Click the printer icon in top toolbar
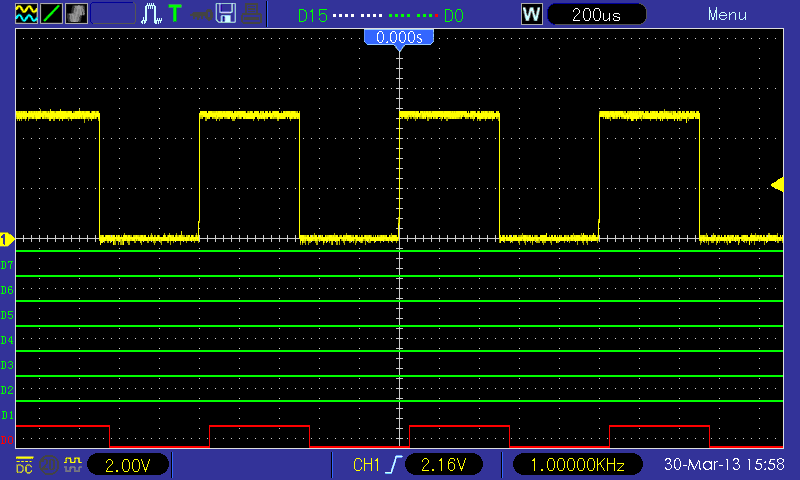This screenshot has height=480, width=800. [251, 14]
